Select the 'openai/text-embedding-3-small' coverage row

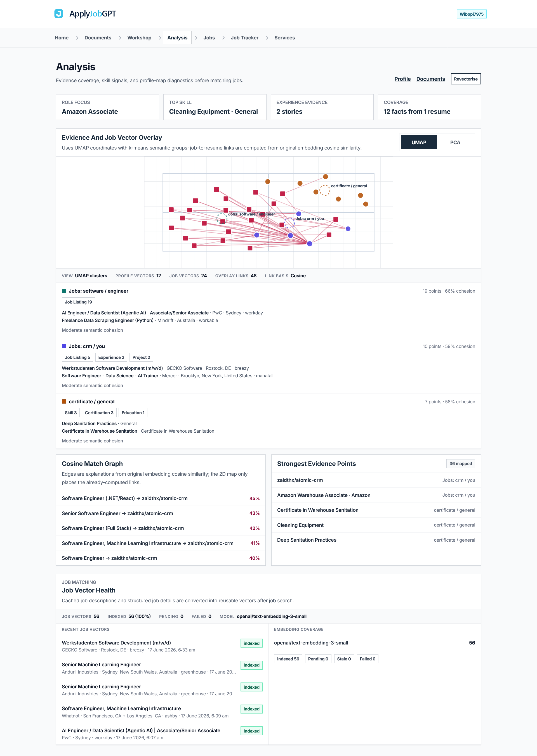374,643
